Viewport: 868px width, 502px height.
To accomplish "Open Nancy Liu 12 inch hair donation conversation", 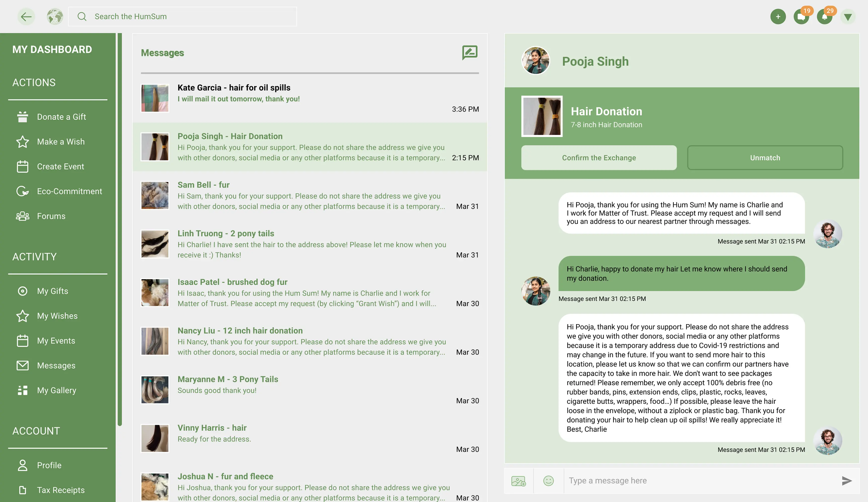I will (x=310, y=341).
